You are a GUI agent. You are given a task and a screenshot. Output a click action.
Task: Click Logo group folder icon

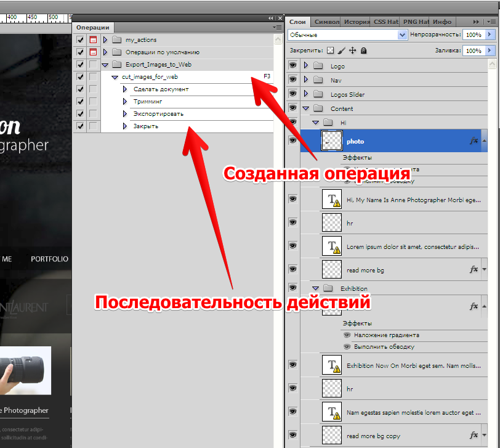[x=318, y=66]
